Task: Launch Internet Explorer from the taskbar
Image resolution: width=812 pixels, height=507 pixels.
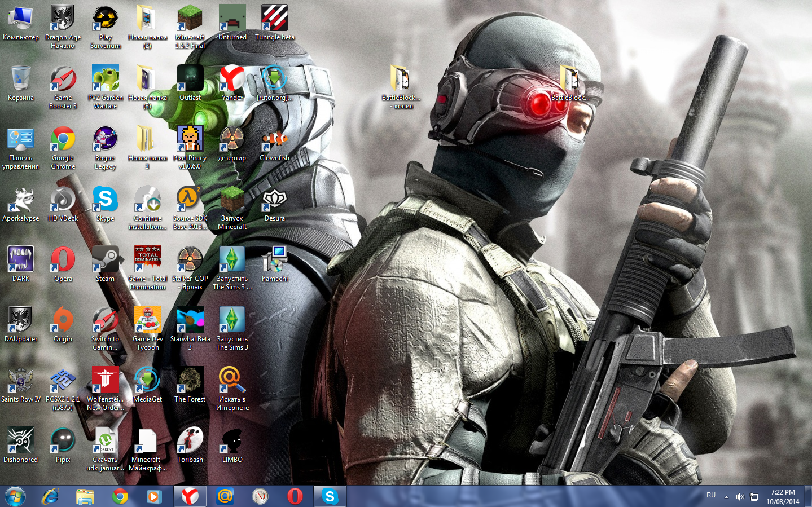Action: point(50,496)
